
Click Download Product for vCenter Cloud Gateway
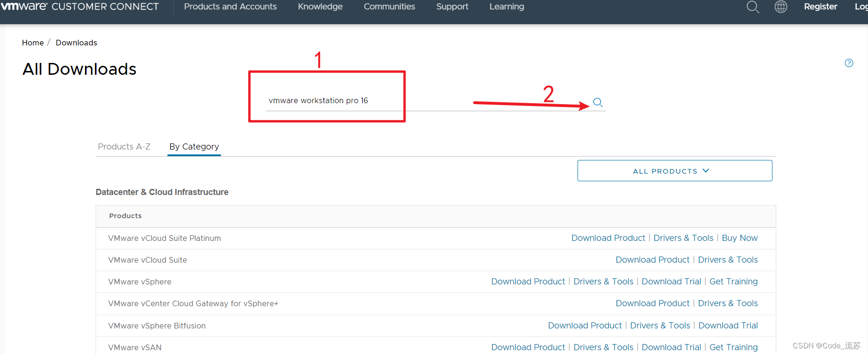click(x=653, y=303)
